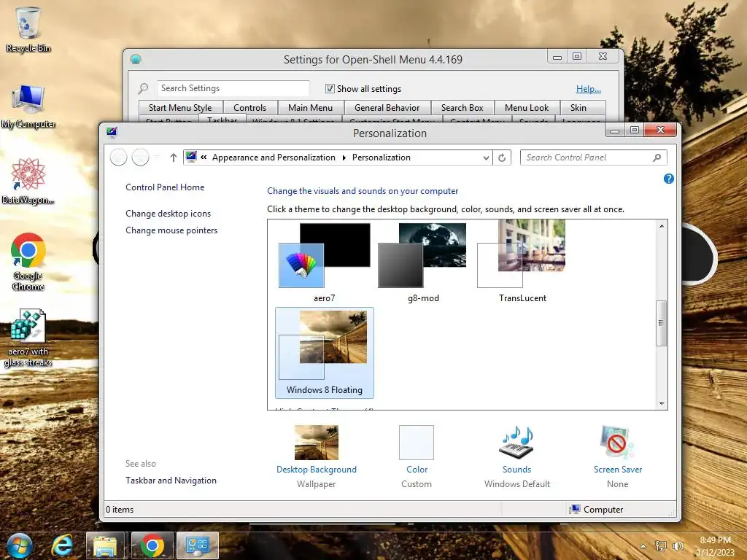The image size is (747, 560).
Task: Open the aero7 with glass streaks registry file
Action: pyautogui.click(x=28, y=337)
